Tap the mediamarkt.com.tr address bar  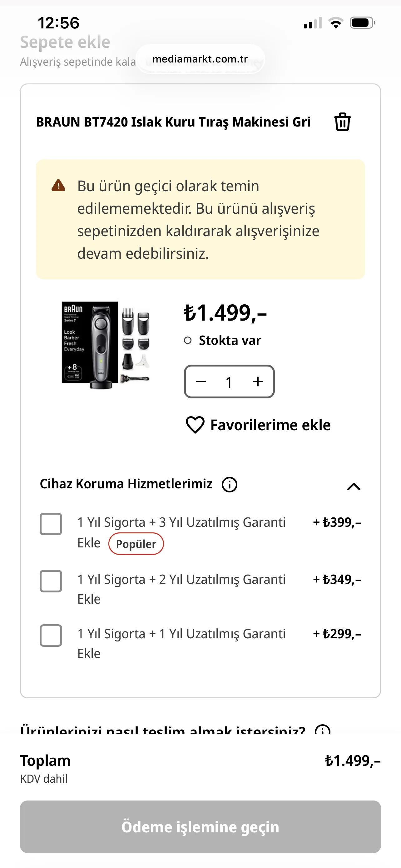(x=200, y=59)
